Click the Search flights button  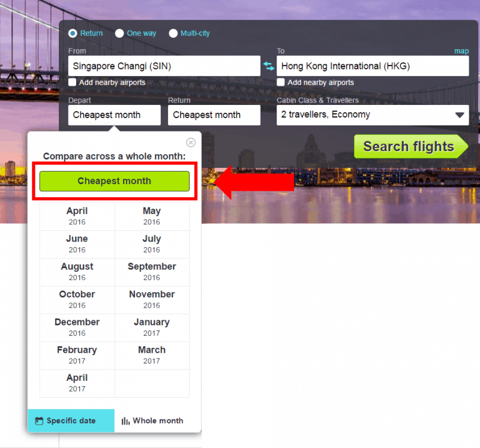[x=409, y=146]
